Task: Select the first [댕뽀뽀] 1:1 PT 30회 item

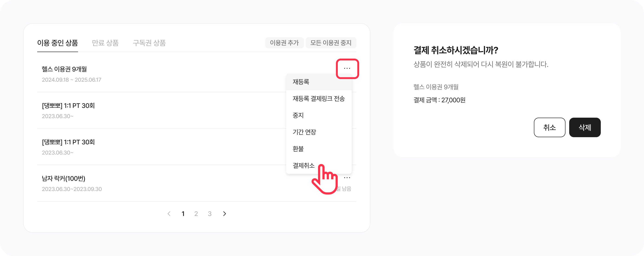Action: click(x=68, y=106)
